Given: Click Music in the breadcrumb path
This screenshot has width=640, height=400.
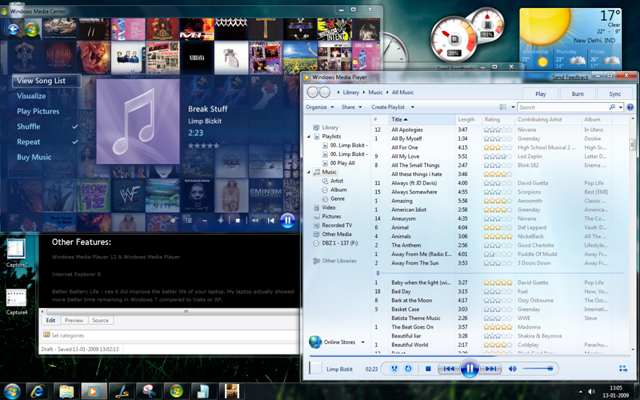Looking at the screenshot, I should coord(376,92).
